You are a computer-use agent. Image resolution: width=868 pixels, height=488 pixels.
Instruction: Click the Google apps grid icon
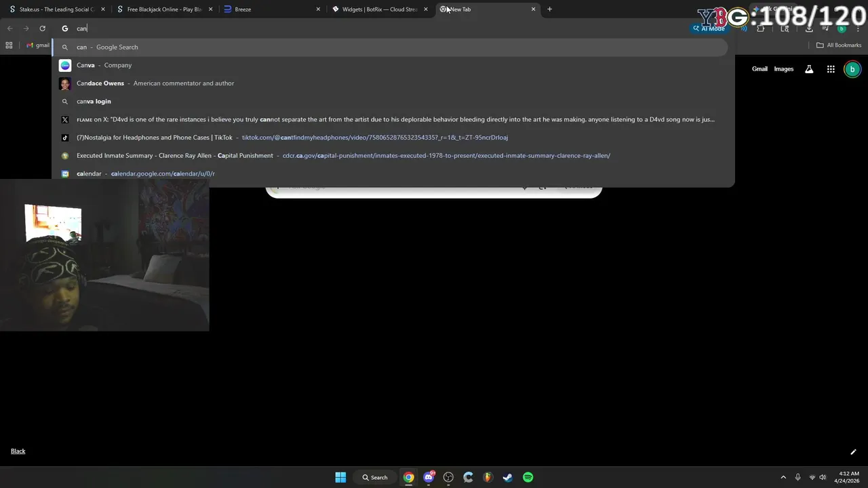831,69
